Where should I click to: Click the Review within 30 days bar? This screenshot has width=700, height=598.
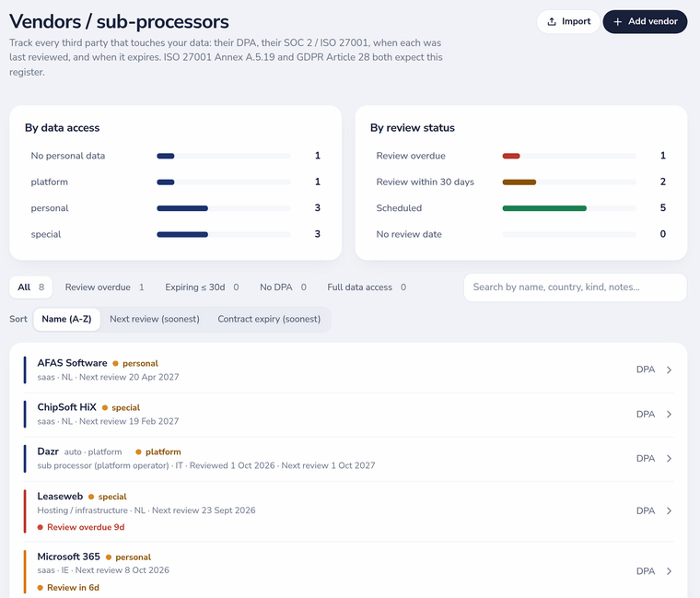[519, 182]
